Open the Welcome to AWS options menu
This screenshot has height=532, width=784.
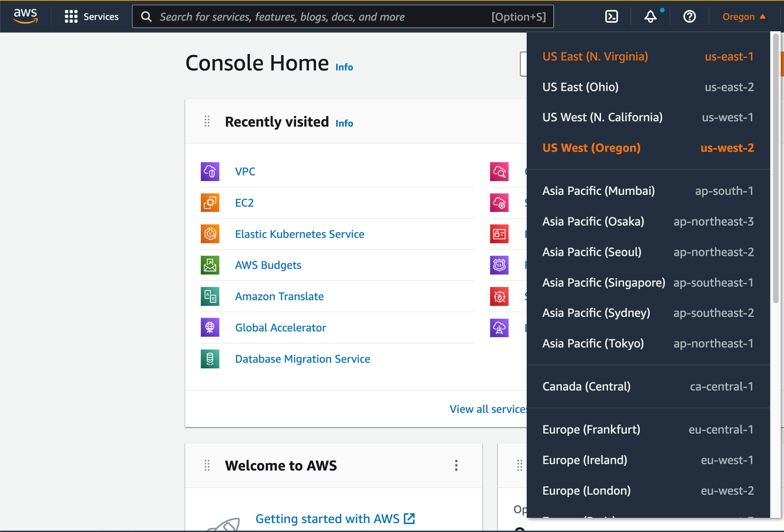[x=456, y=465]
